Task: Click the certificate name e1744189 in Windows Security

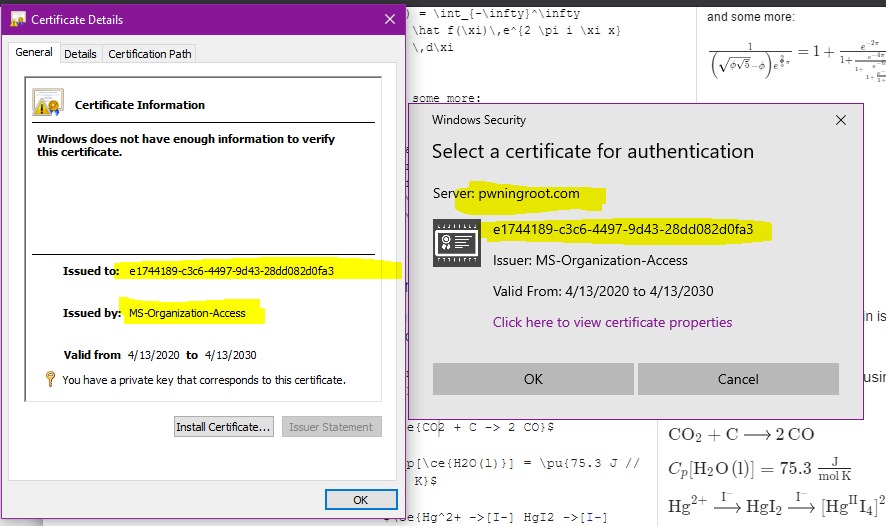Action: click(x=623, y=229)
